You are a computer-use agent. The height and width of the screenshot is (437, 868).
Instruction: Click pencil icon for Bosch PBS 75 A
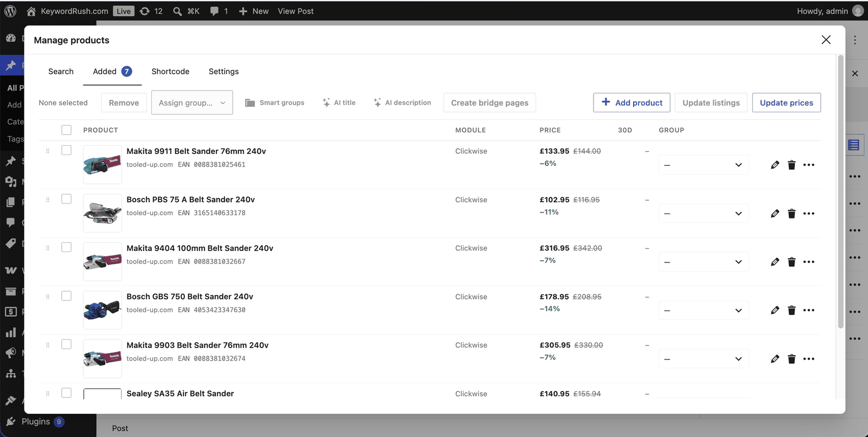pyautogui.click(x=775, y=214)
